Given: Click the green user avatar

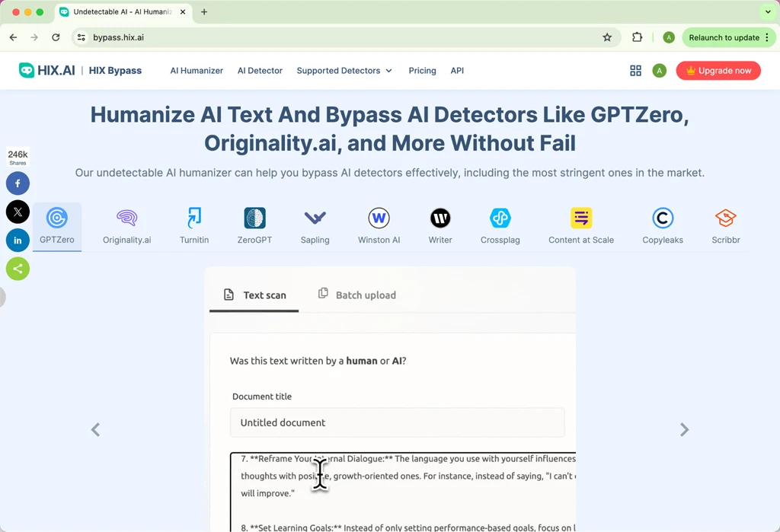Looking at the screenshot, I should 660,70.
